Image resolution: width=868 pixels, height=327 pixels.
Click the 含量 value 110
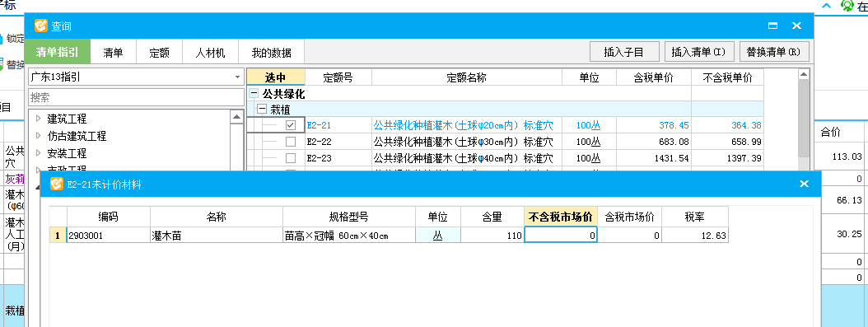click(x=514, y=236)
